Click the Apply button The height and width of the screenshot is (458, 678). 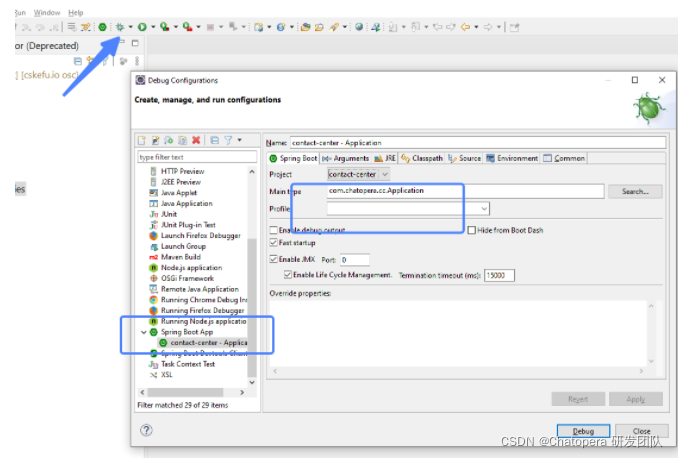(636, 399)
